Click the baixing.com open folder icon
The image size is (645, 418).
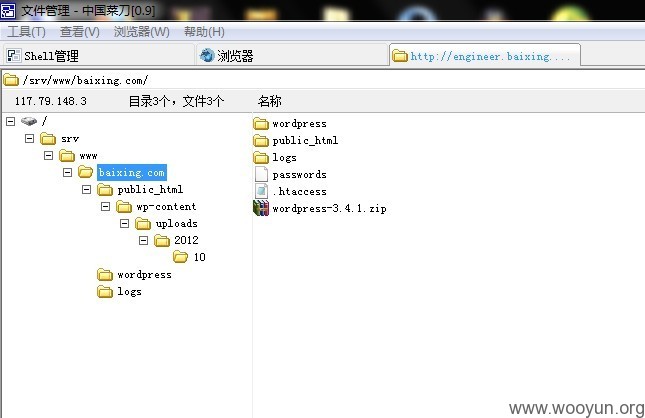pyautogui.click(x=86, y=172)
